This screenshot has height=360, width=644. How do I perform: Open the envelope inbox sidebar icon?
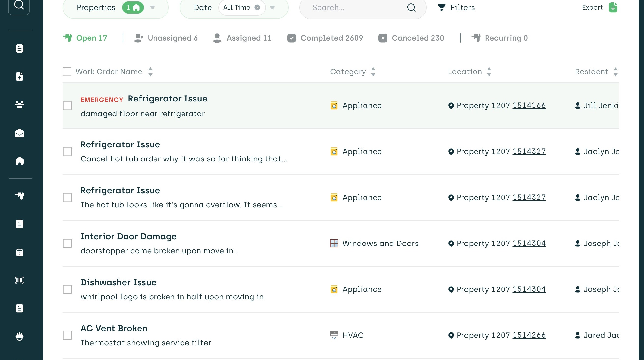19,133
